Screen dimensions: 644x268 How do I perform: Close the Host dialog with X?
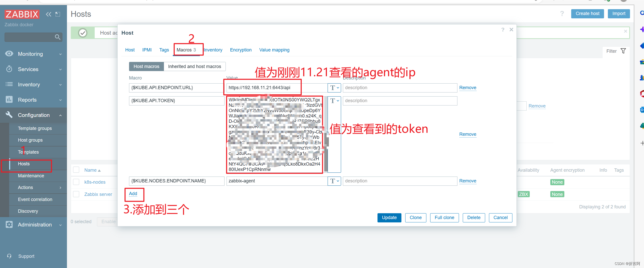tap(511, 30)
